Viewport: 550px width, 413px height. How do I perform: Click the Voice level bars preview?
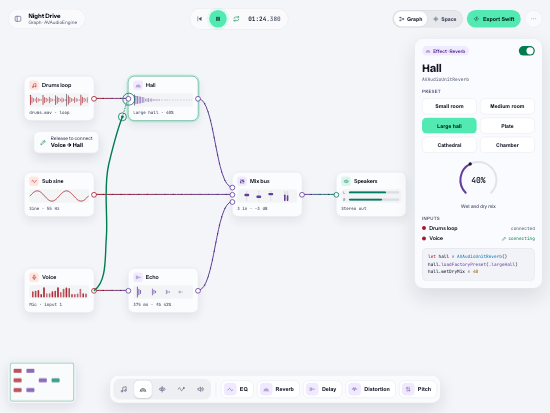tap(59, 292)
